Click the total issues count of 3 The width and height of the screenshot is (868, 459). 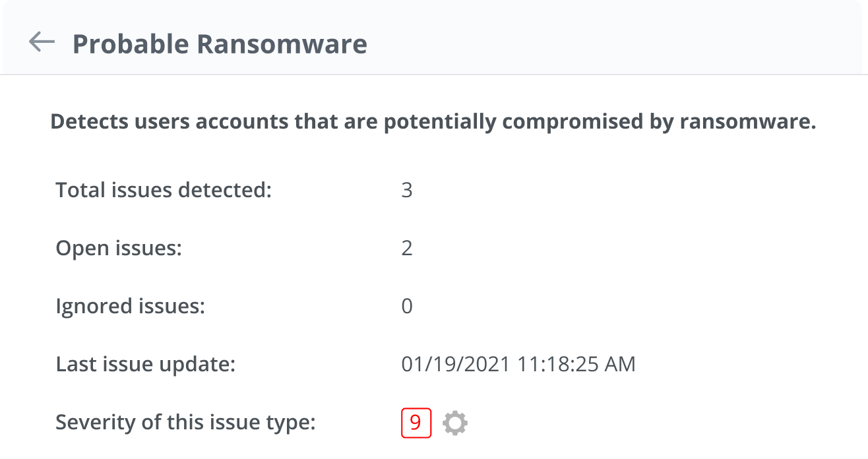407,191
